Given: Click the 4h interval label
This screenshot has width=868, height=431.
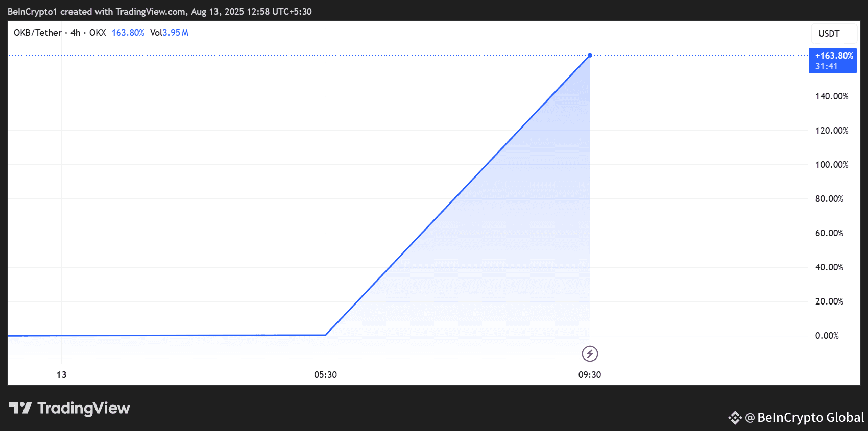Looking at the screenshot, I should pyautogui.click(x=76, y=33).
